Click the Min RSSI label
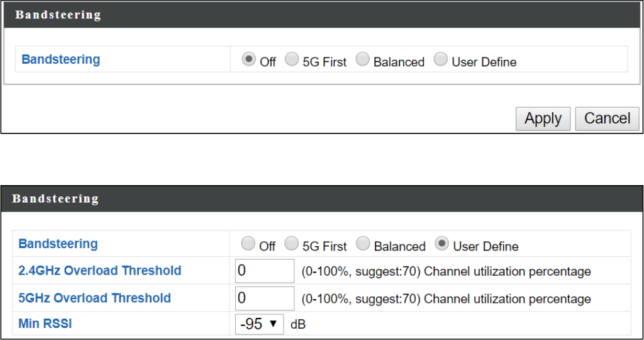Screen dimensions: 644x340 pos(45,325)
